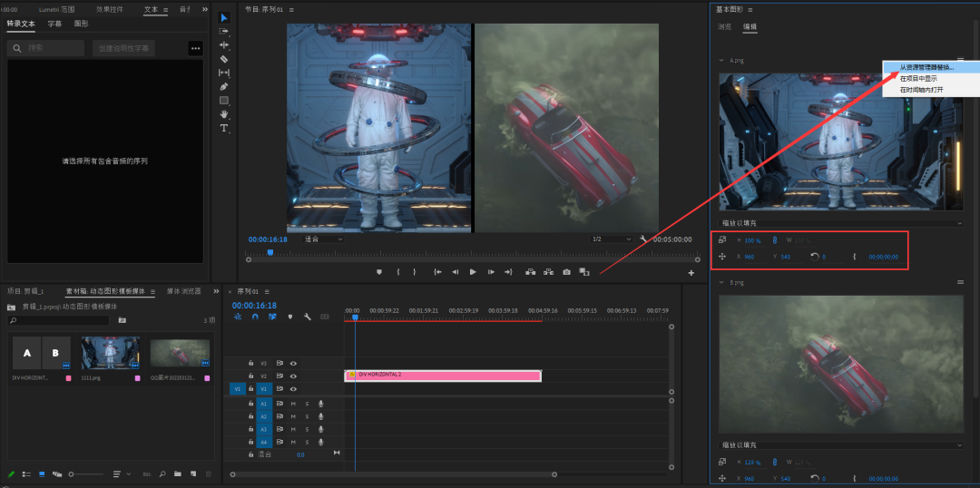Switch to the 字幕 tab
The height and width of the screenshot is (488, 980).
point(54,24)
